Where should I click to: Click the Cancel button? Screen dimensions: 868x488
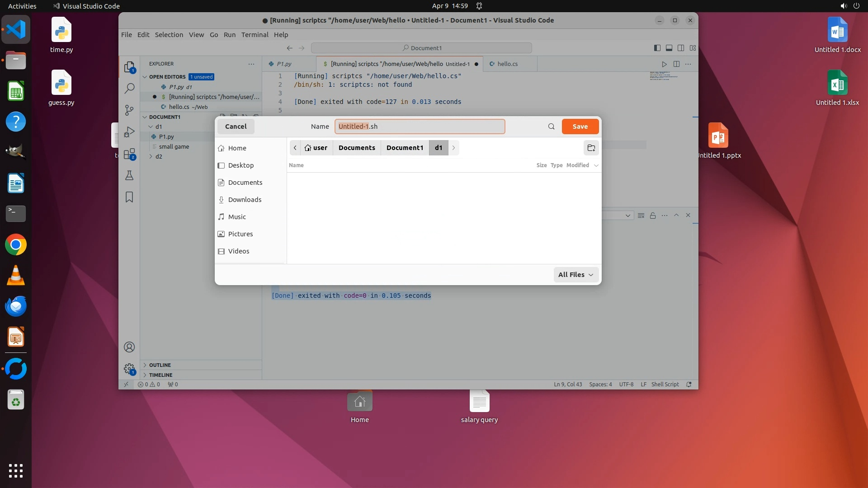(x=236, y=127)
